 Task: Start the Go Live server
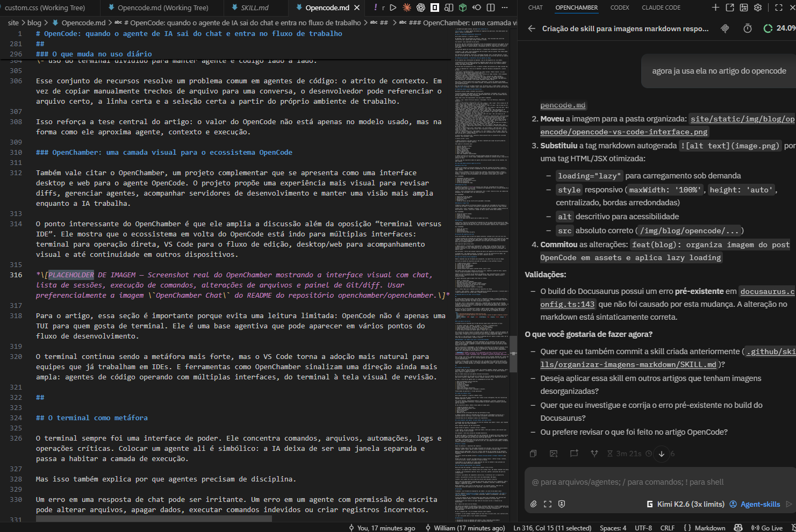point(768,528)
